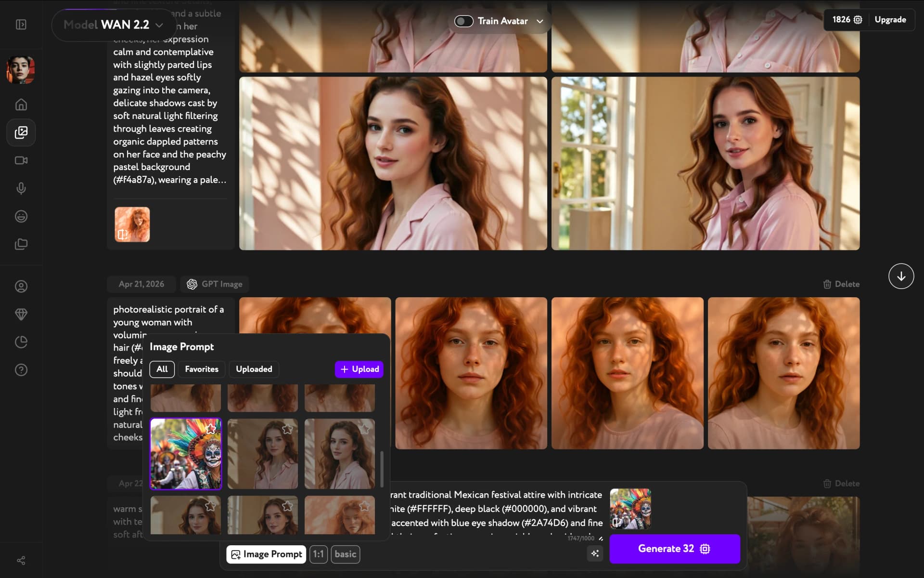Expand the Train Avatar chevron

pos(540,21)
